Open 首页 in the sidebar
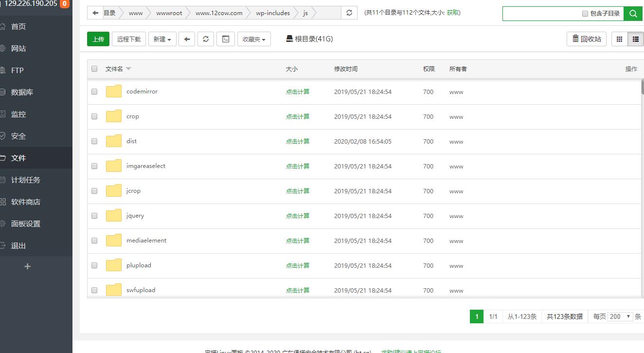The width and height of the screenshot is (644, 353). (x=18, y=26)
